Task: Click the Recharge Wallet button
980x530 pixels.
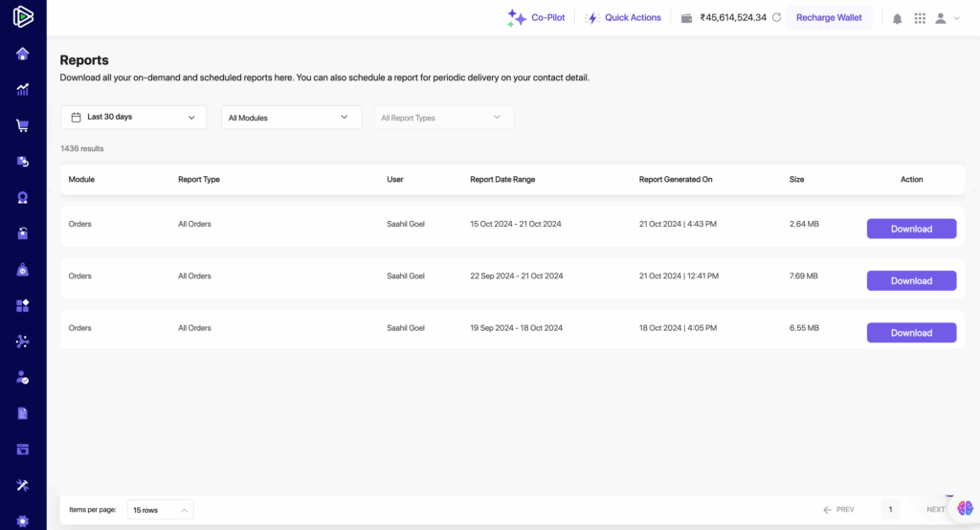Action: (x=829, y=17)
